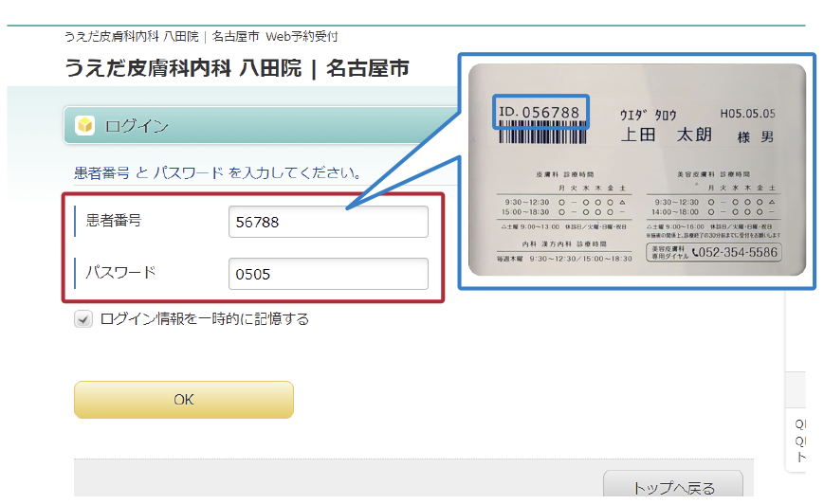This screenshot has height=504, width=824.
Task: Click the パスワード field label
Action: click(x=120, y=272)
